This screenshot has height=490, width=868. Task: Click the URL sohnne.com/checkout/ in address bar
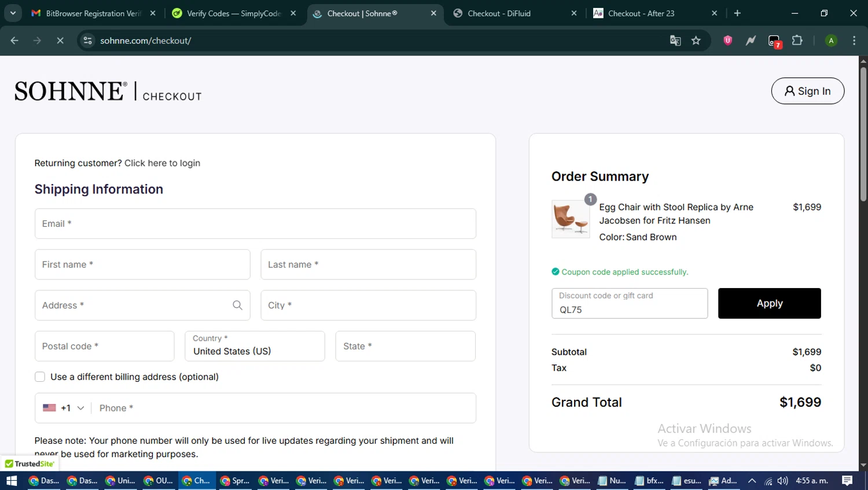point(146,40)
